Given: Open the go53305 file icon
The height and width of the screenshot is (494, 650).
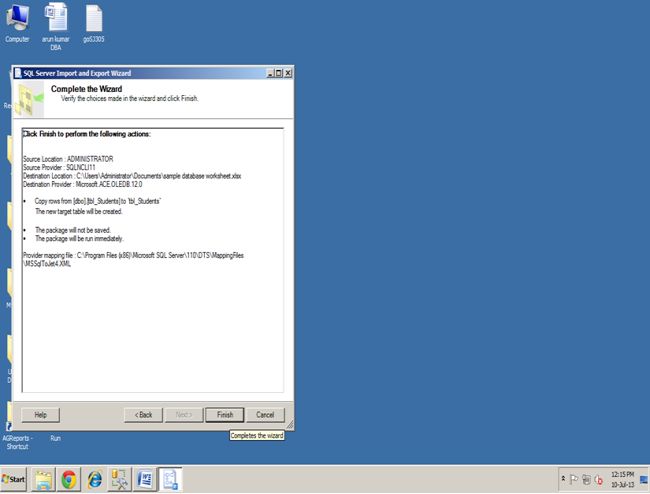Looking at the screenshot, I should [x=94, y=23].
